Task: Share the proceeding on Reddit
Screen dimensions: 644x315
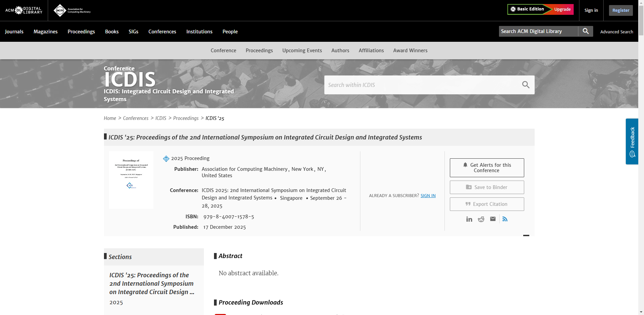Action: tap(481, 219)
